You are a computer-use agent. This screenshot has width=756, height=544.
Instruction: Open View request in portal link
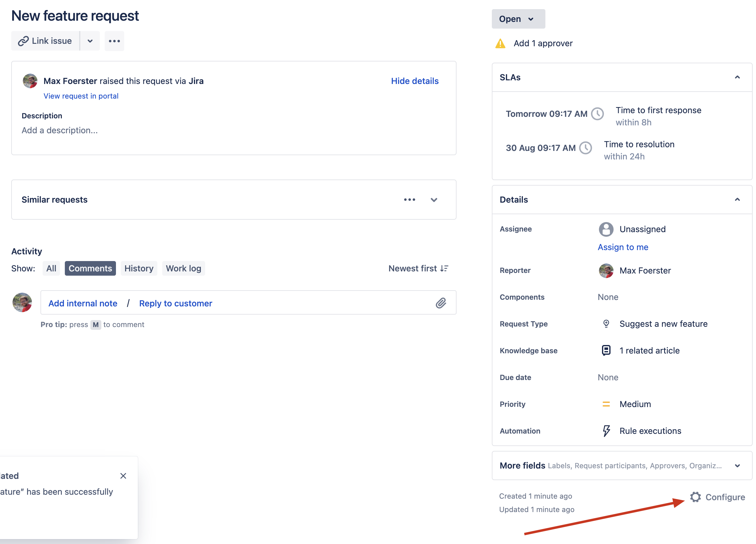(x=81, y=96)
